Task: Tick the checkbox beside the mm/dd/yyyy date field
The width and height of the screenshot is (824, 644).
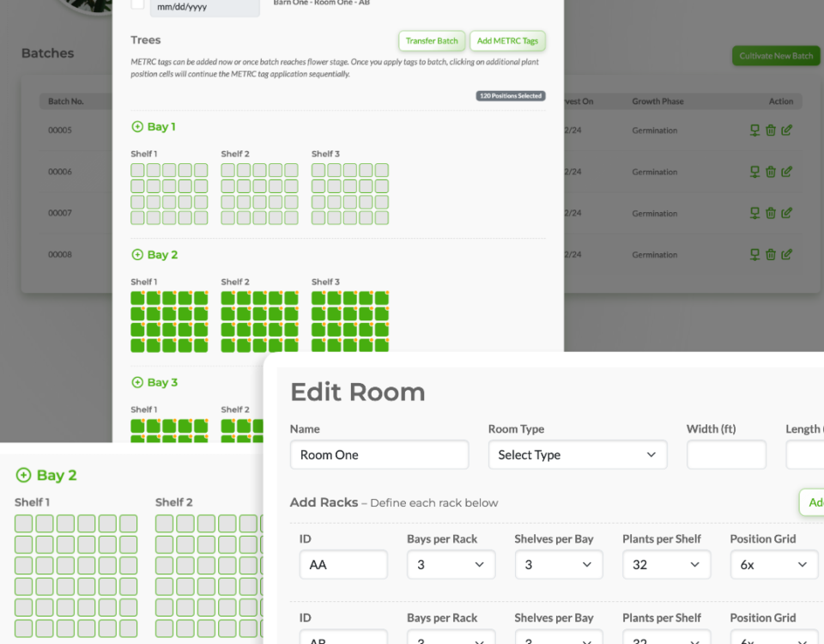Action: (137, 4)
